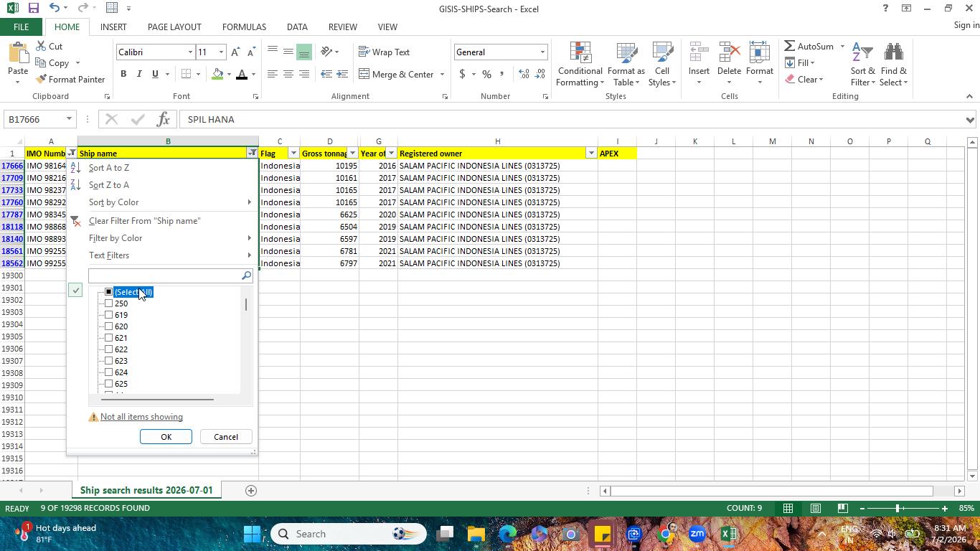
Task: Click Percent Style icon
Action: (486, 74)
